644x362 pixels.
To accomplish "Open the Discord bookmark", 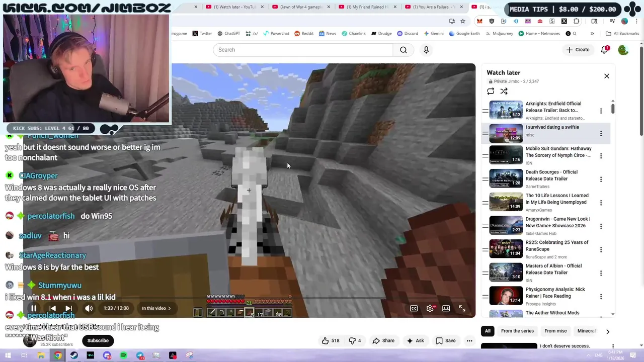I will 408,34.
